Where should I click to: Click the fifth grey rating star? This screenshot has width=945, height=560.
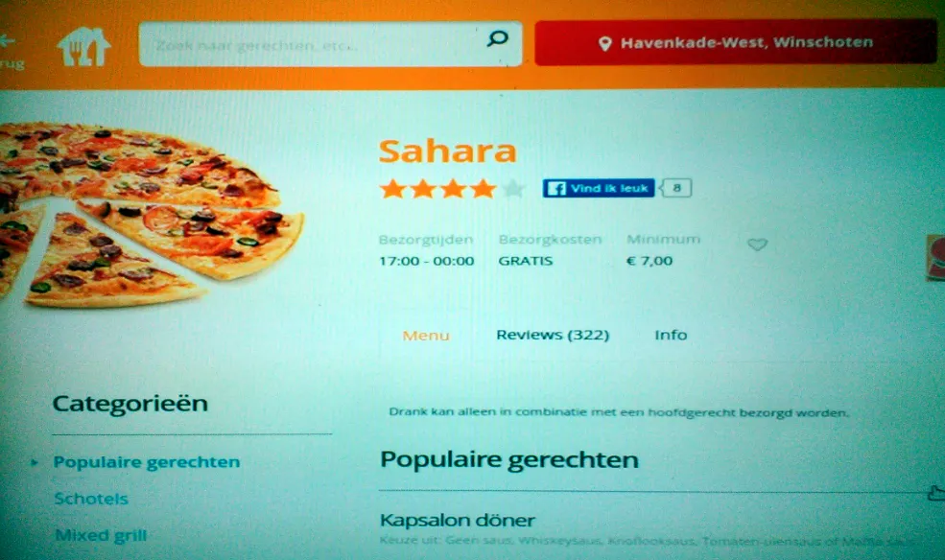(x=513, y=189)
